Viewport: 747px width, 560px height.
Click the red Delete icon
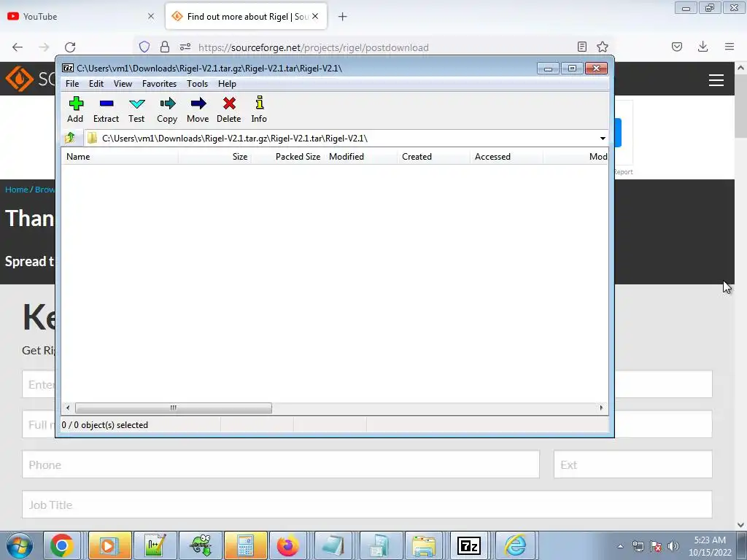(228, 110)
